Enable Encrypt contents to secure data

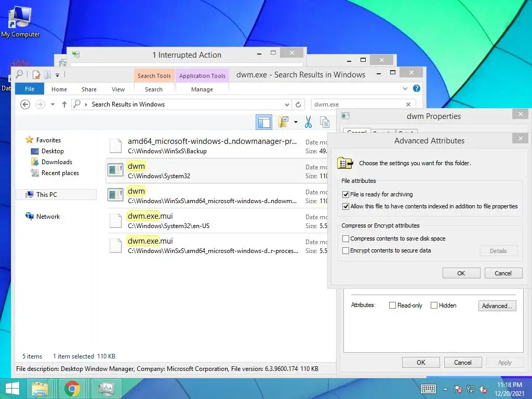(345, 250)
